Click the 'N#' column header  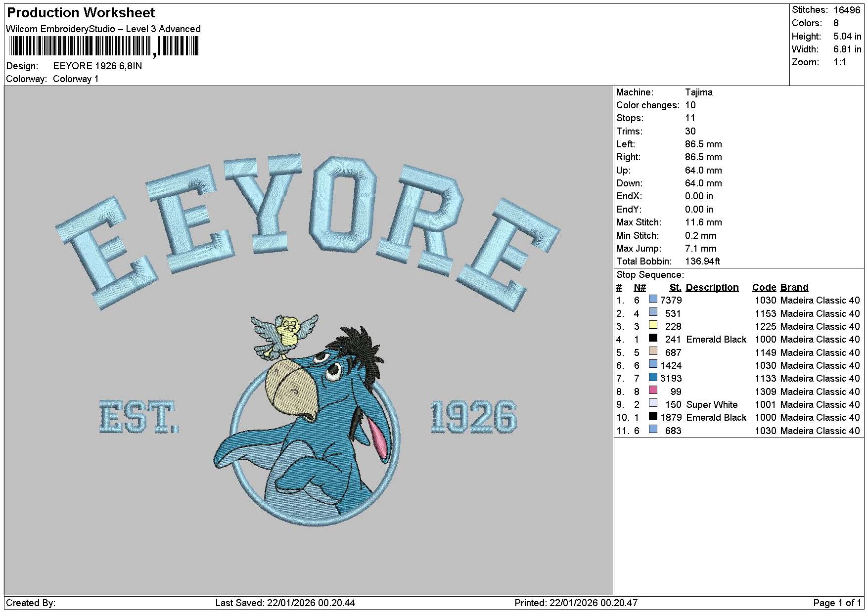pos(640,287)
